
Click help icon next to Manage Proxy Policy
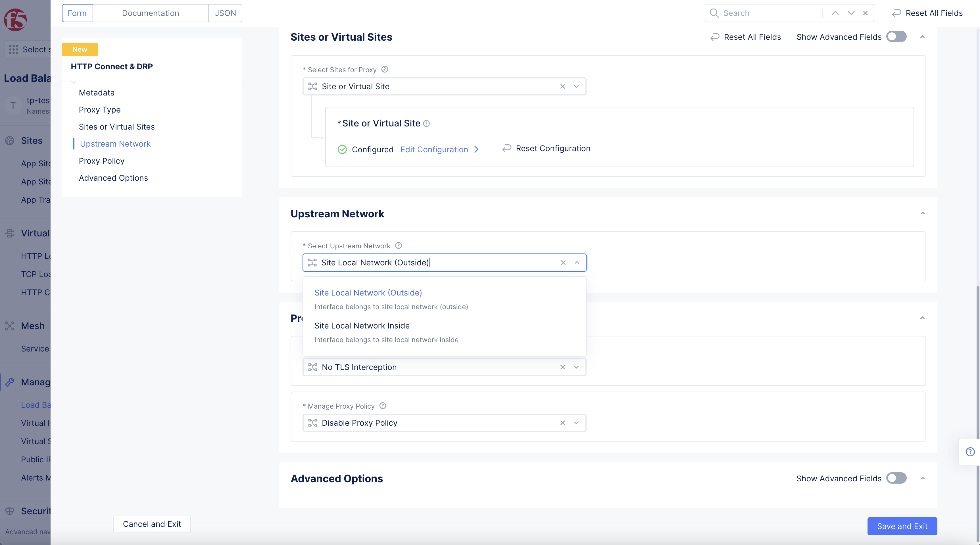[383, 406]
